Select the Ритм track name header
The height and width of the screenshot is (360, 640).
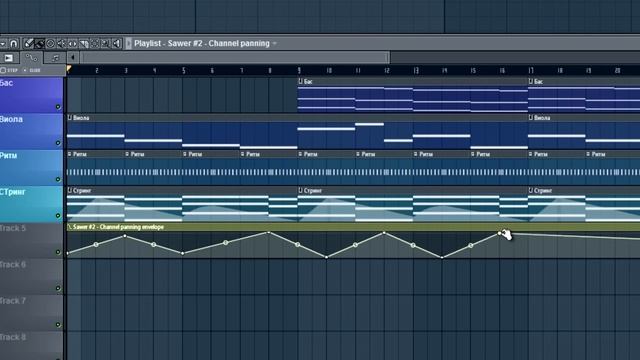click(31, 167)
